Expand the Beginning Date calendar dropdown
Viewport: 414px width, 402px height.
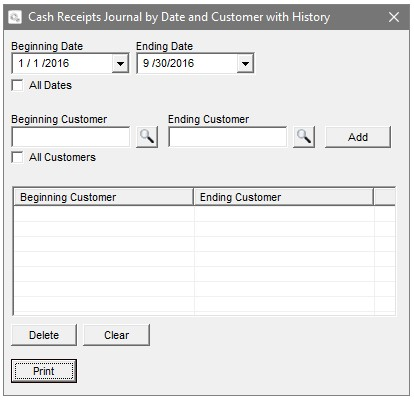click(120, 63)
